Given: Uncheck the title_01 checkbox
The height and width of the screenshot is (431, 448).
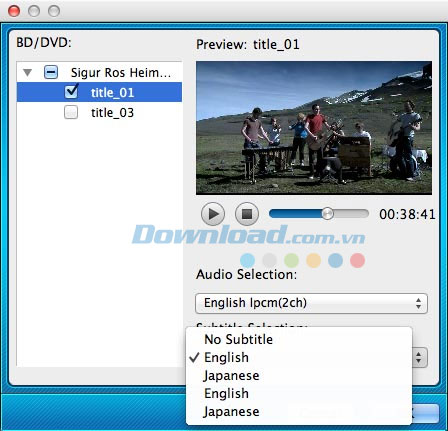Looking at the screenshot, I should pyautogui.click(x=71, y=92).
